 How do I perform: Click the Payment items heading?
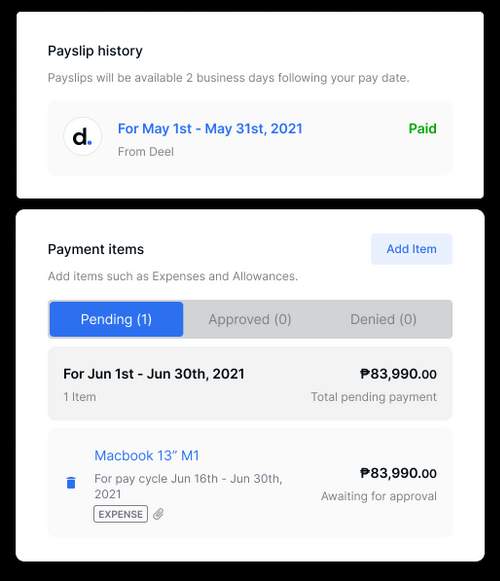(x=96, y=249)
